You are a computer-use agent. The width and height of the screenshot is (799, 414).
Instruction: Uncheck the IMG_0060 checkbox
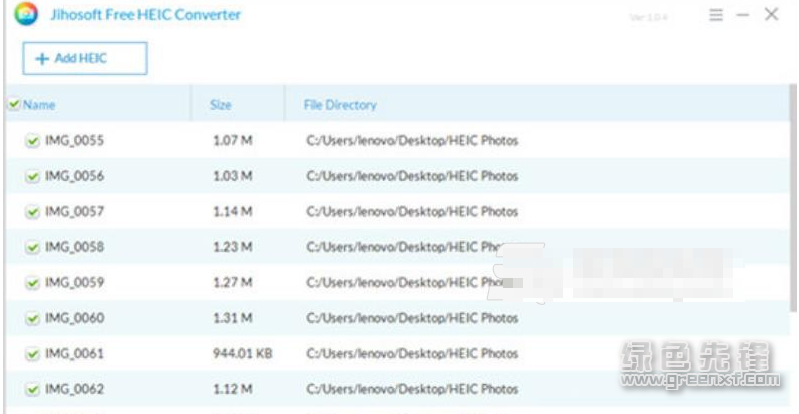[32, 319]
